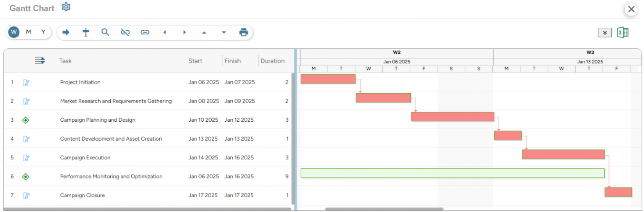This screenshot has height=212, width=644.
Task: Click the rows expand/collapse sort icon
Action: (40, 61)
